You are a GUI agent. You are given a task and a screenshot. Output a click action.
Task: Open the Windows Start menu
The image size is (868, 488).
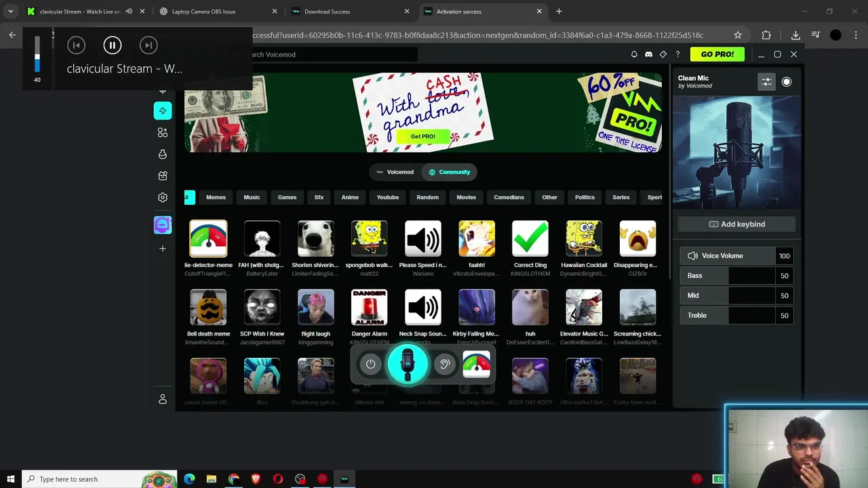tap(11, 479)
